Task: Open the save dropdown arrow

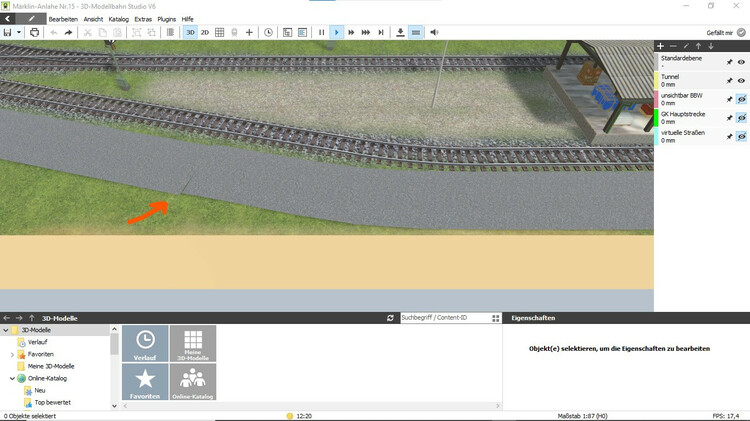Action: pyautogui.click(x=18, y=32)
